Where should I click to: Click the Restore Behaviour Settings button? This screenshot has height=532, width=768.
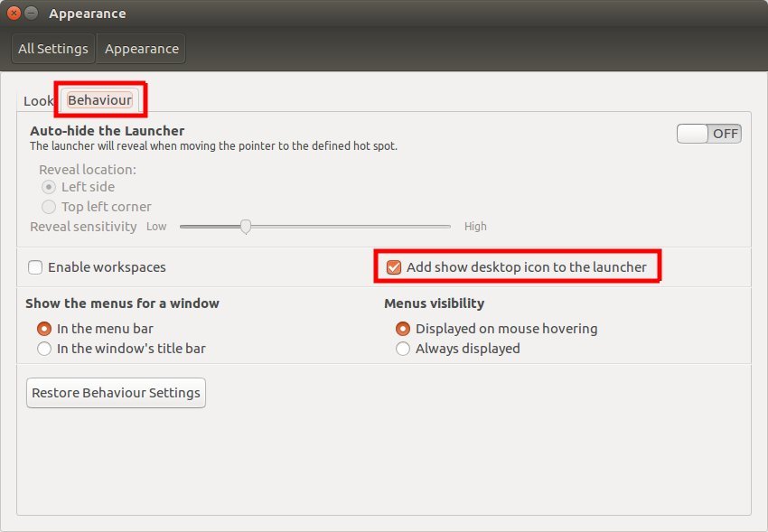tap(115, 392)
